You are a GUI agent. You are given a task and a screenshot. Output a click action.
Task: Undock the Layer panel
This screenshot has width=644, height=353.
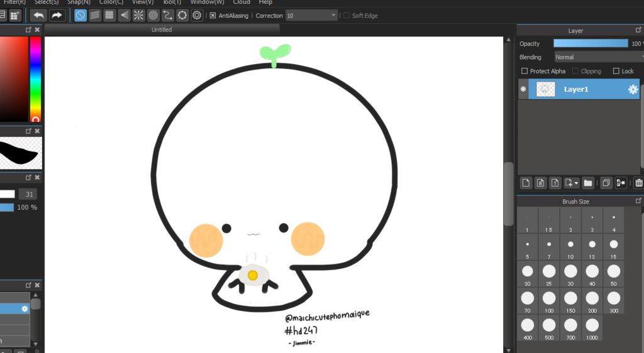638,30
